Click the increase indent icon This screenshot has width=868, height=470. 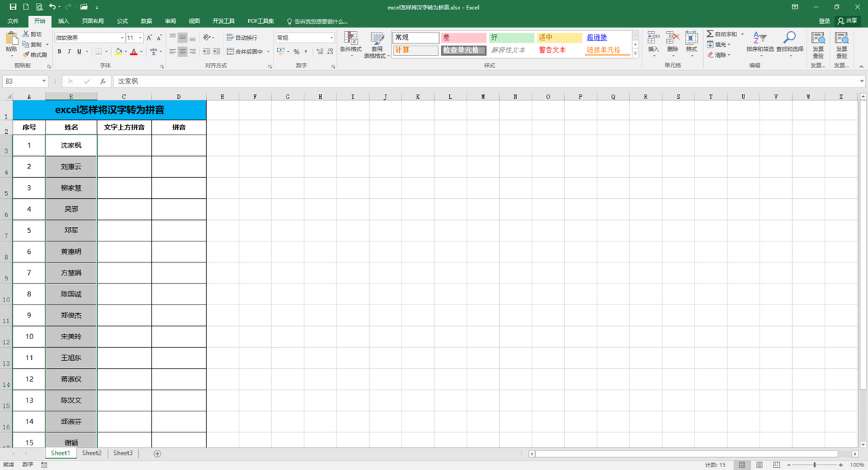click(x=216, y=51)
